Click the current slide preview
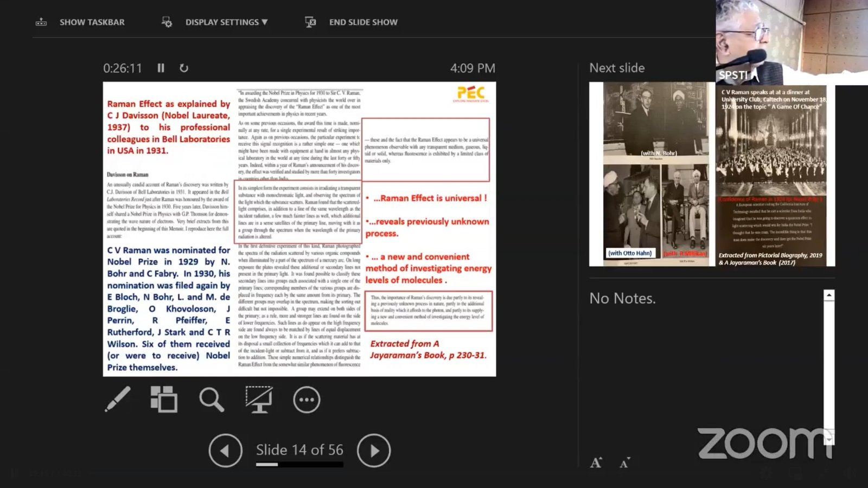The height and width of the screenshot is (488, 868). [299, 229]
